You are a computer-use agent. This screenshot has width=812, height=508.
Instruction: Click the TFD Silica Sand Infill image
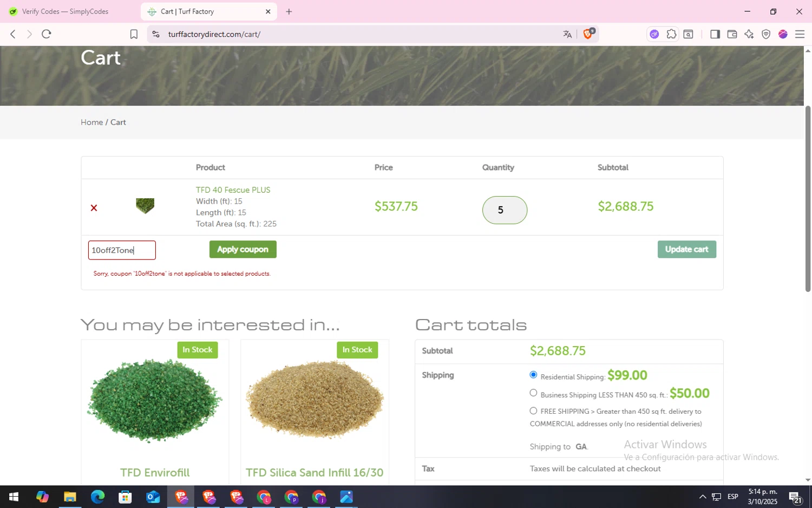pos(315,400)
